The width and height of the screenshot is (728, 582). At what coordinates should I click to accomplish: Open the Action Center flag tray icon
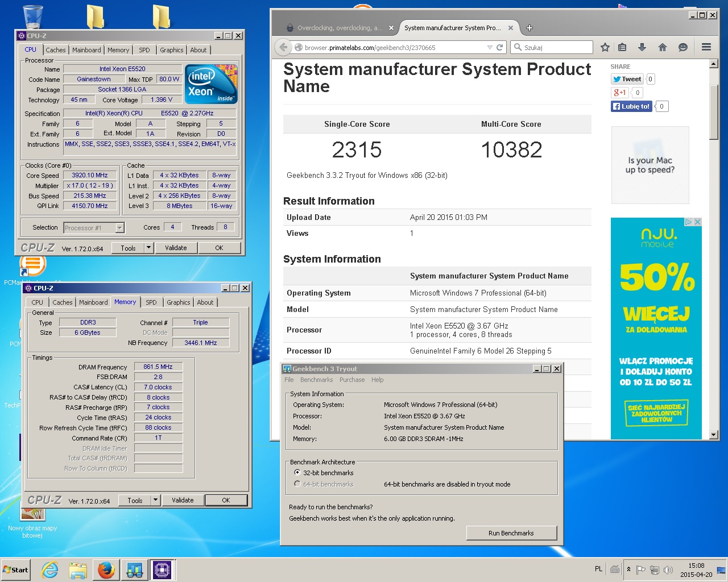[641, 569]
